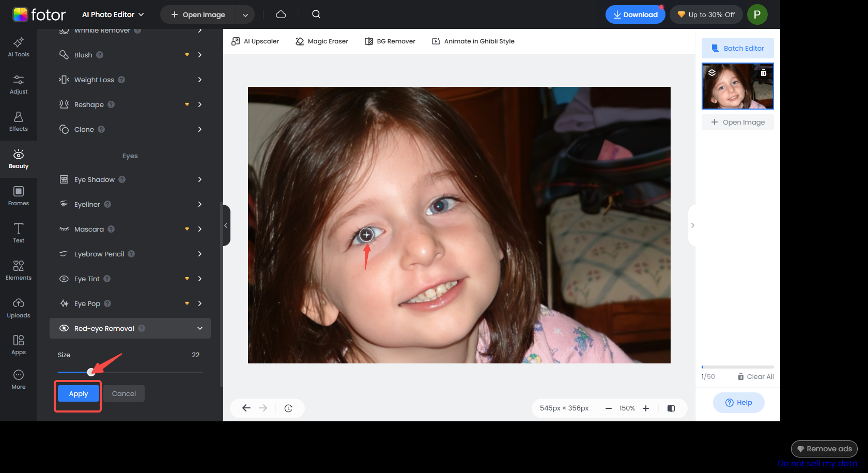Open the Uploads sidebar panel

[19, 308]
